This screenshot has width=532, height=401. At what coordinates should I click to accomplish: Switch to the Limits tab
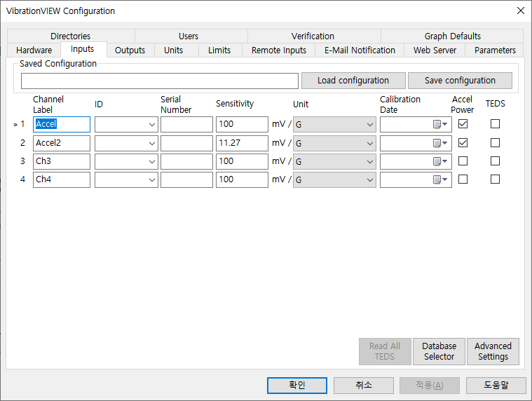coord(219,50)
